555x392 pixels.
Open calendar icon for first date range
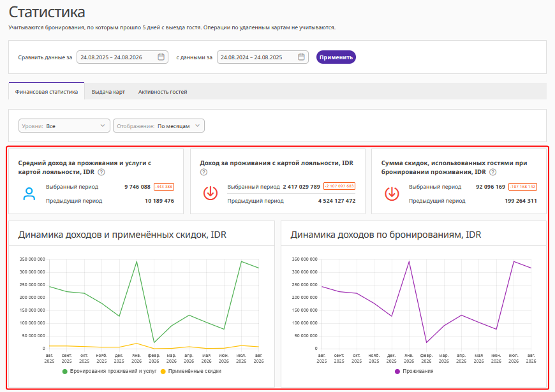(161, 57)
